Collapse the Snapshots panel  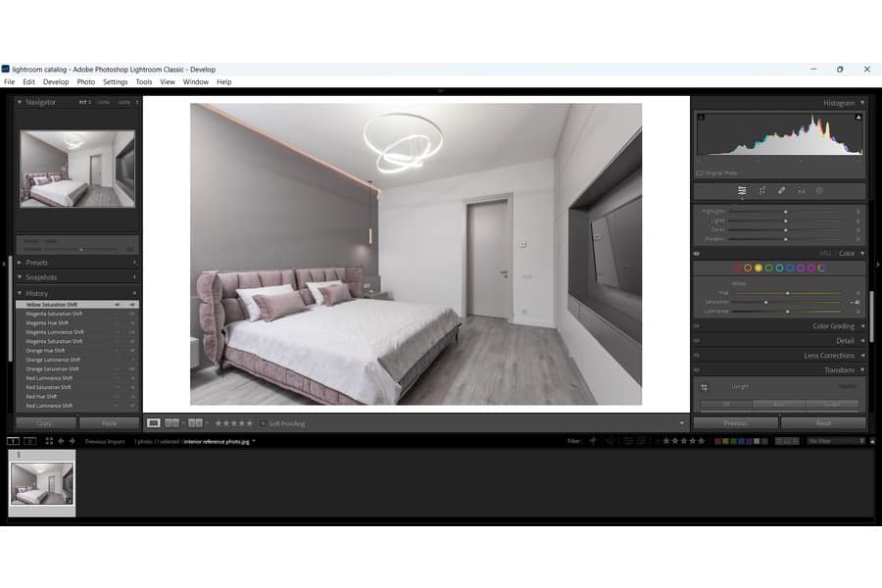tap(20, 276)
